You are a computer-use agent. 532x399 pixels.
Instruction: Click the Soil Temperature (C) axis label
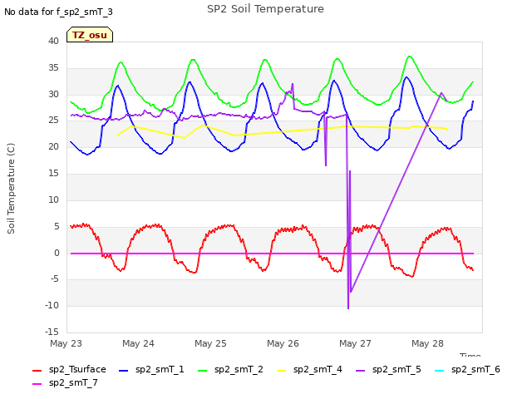coord(11,189)
